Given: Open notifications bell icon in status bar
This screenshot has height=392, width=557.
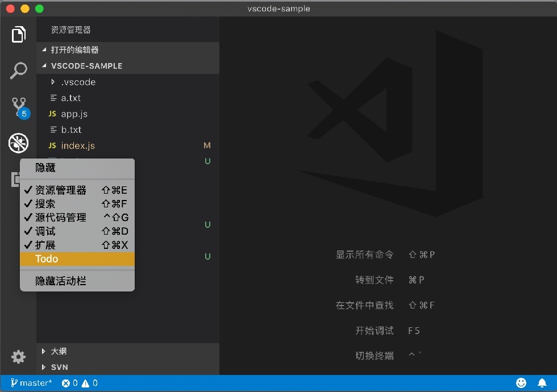Looking at the screenshot, I should click(x=542, y=383).
